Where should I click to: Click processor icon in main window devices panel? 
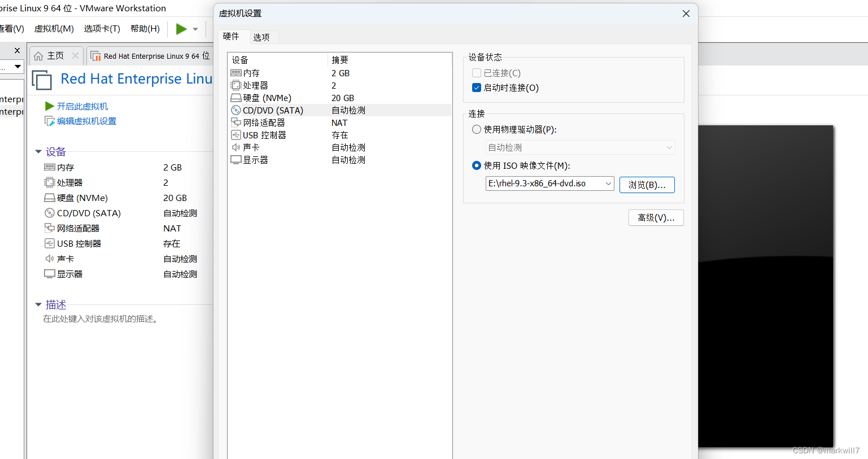click(50, 182)
